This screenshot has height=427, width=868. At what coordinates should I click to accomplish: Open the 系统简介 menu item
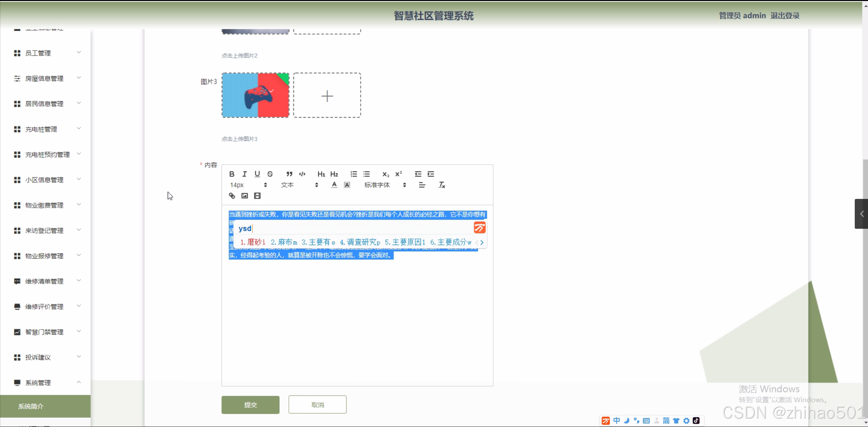pos(31,406)
